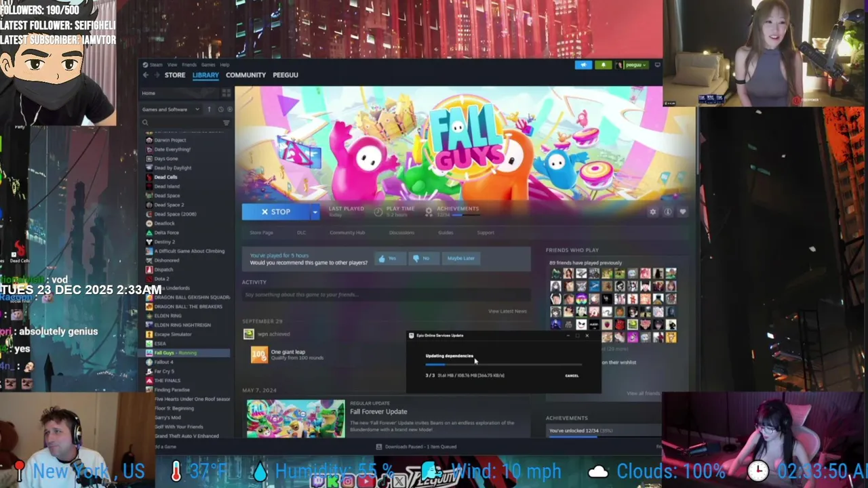This screenshot has width=868, height=488.
Task: Select Delta Force in the game list
Action: pyautogui.click(x=166, y=232)
